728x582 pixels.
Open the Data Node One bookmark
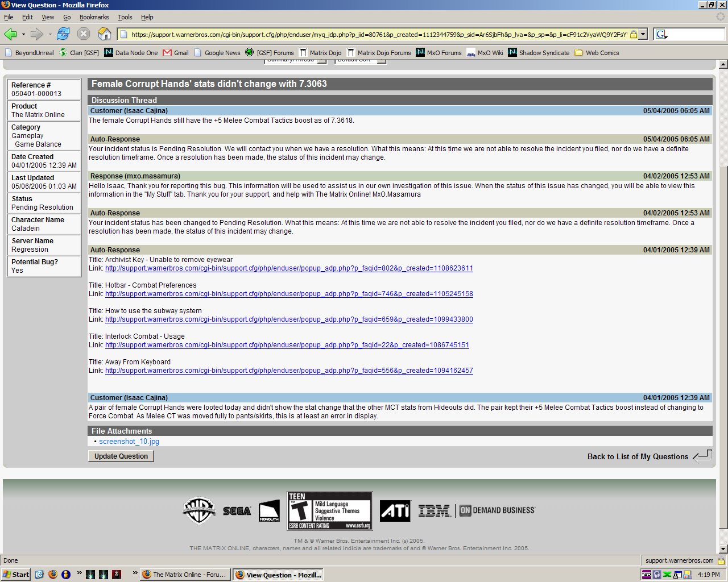point(131,53)
